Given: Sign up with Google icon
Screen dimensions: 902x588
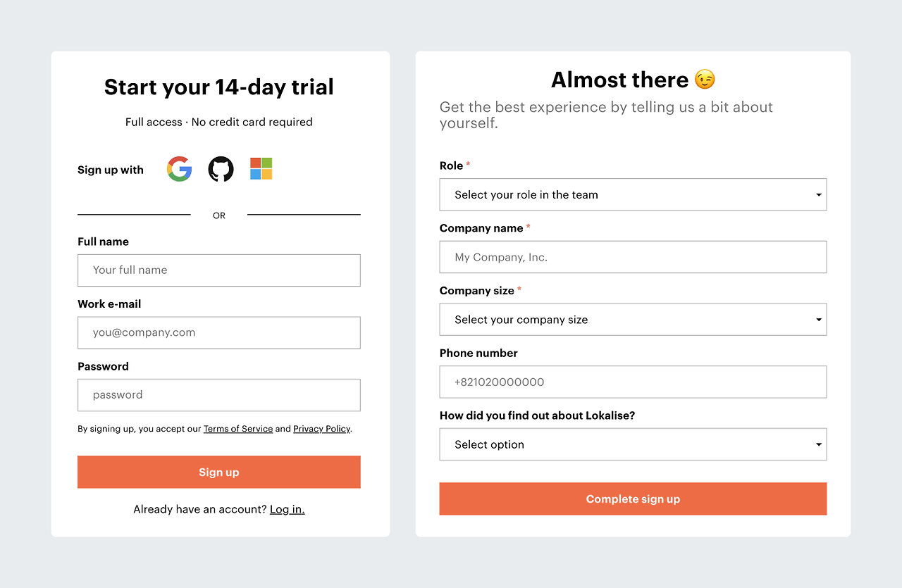Looking at the screenshot, I should pyautogui.click(x=180, y=169).
